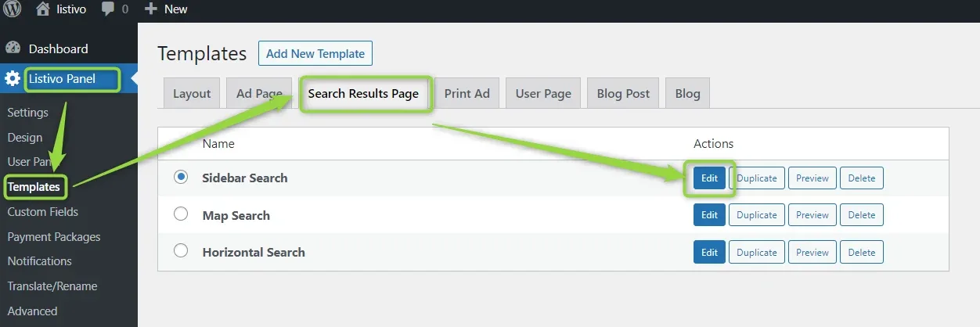Click the Listivo Panel gear icon
Screen dimensions: 980x327
13,79
